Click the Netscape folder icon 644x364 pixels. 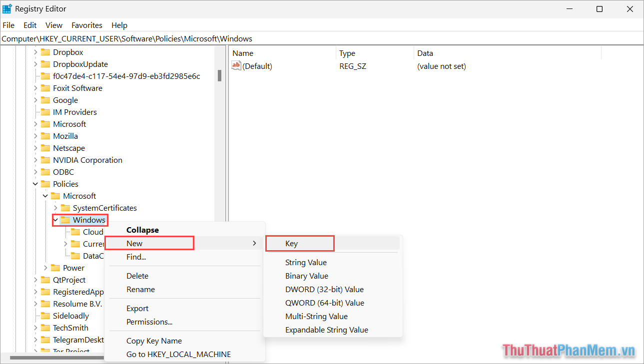click(45, 148)
